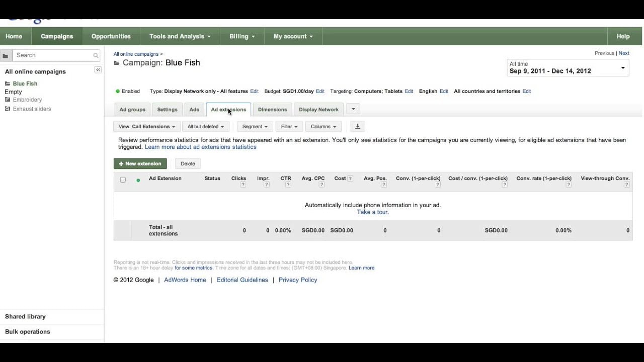Click help icon under View-through Conv. column
The image size is (644, 362).
(627, 185)
